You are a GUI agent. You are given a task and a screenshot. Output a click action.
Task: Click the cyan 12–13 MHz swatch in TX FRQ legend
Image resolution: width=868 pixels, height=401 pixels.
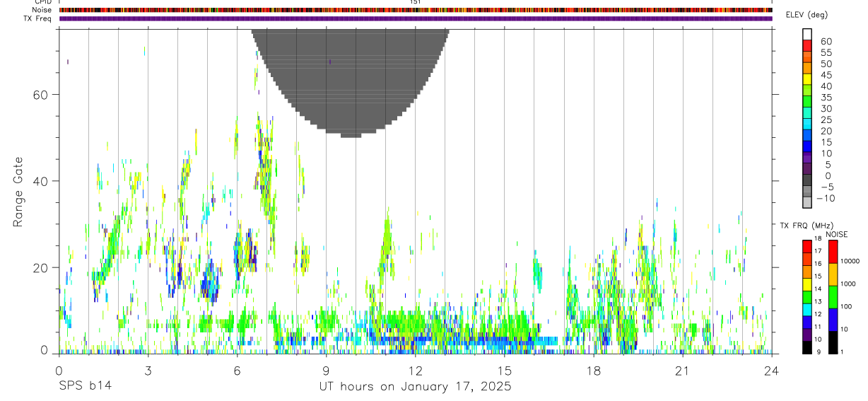click(807, 310)
